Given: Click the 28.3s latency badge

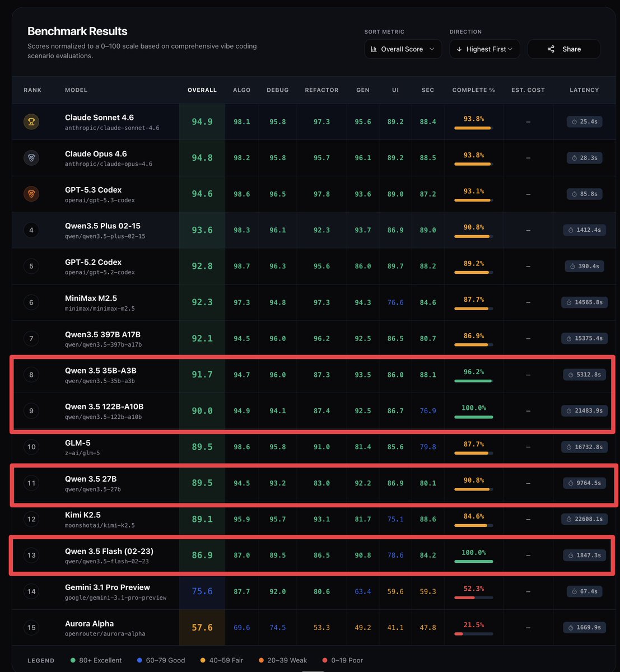Looking at the screenshot, I should click(584, 158).
